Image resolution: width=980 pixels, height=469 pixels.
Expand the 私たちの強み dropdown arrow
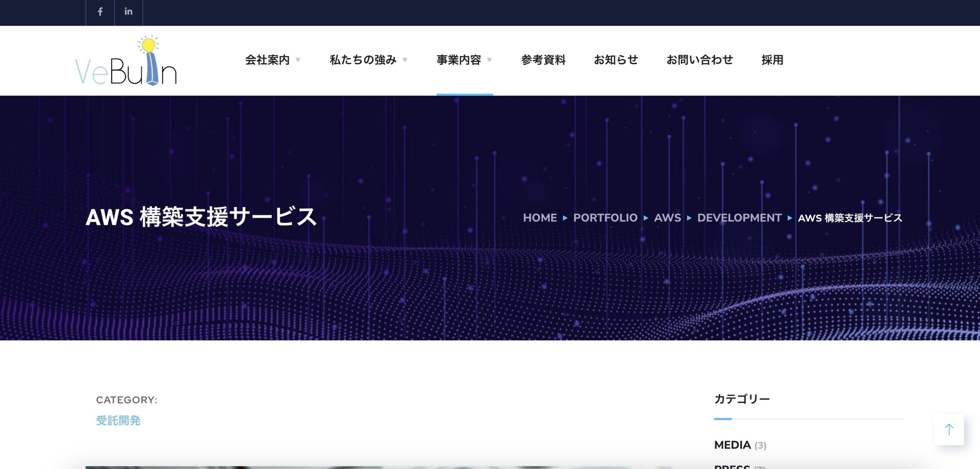(x=405, y=60)
